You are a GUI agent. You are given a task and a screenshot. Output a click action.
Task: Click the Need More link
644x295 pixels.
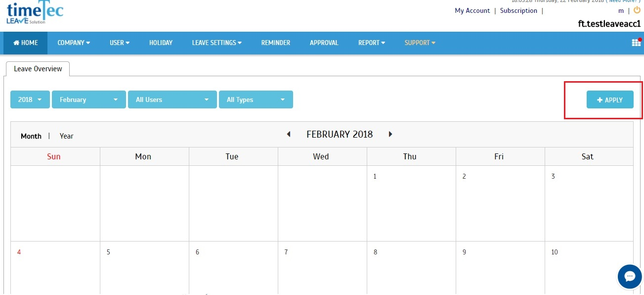(624, 1)
